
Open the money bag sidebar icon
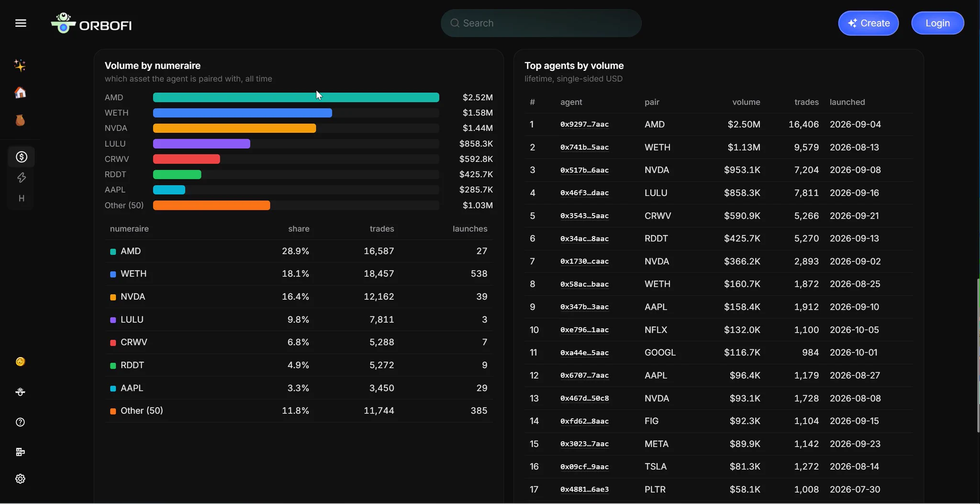tap(20, 120)
